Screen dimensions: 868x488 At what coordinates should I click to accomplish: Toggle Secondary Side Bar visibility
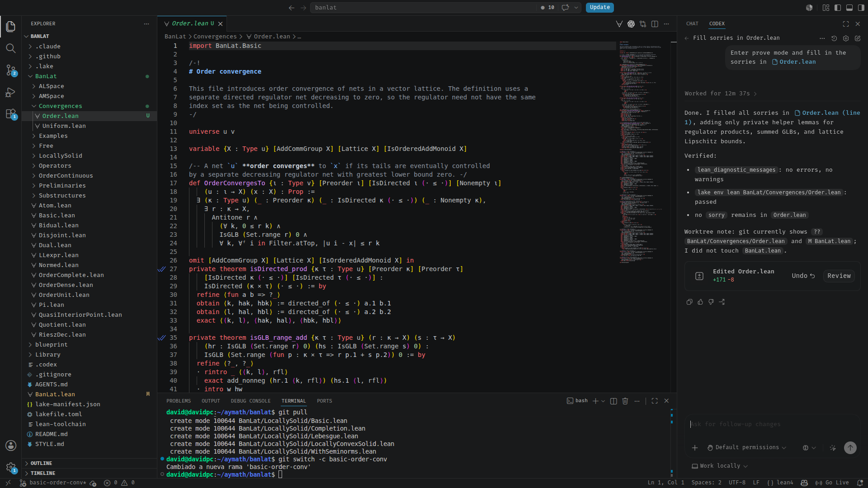(x=861, y=8)
